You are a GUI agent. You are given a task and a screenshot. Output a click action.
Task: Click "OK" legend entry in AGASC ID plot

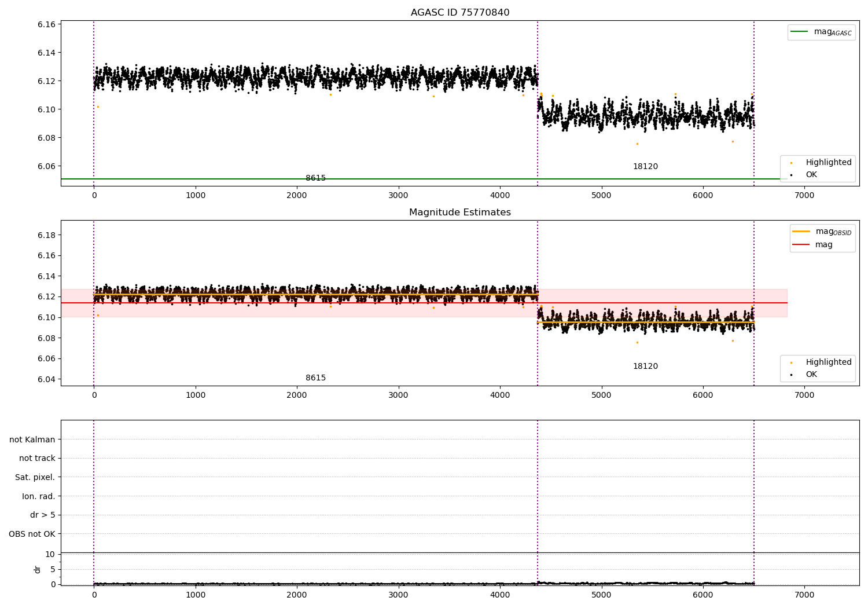pyautogui.click(x=811, y=175)
